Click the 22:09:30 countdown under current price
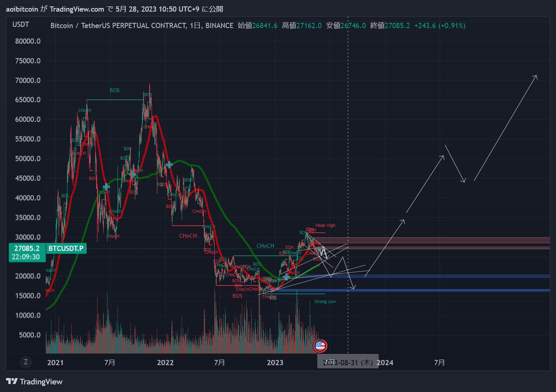The width and height of the screenshot is (556, 392). (25, 257)
